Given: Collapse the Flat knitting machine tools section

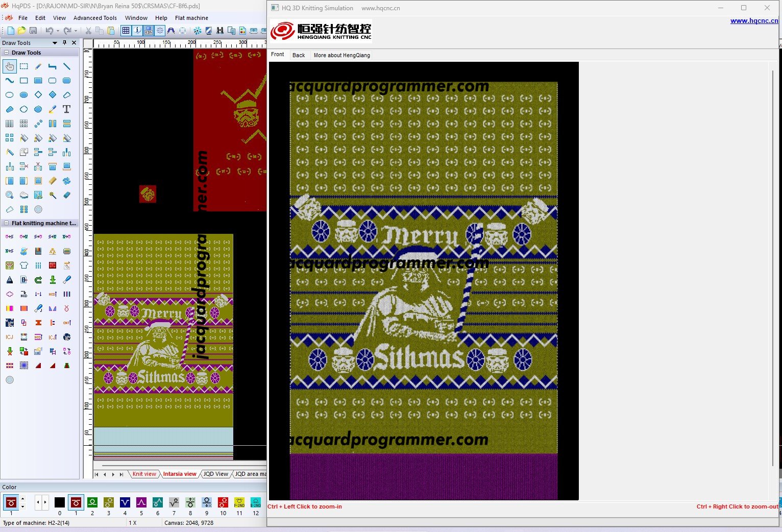Looking at the screenshot, I should [6, 223].
